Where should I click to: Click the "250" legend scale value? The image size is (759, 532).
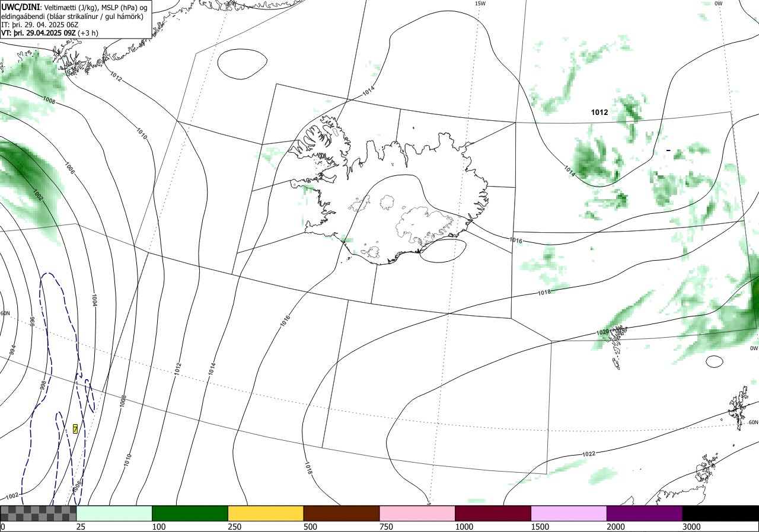(x=234, y=527)
